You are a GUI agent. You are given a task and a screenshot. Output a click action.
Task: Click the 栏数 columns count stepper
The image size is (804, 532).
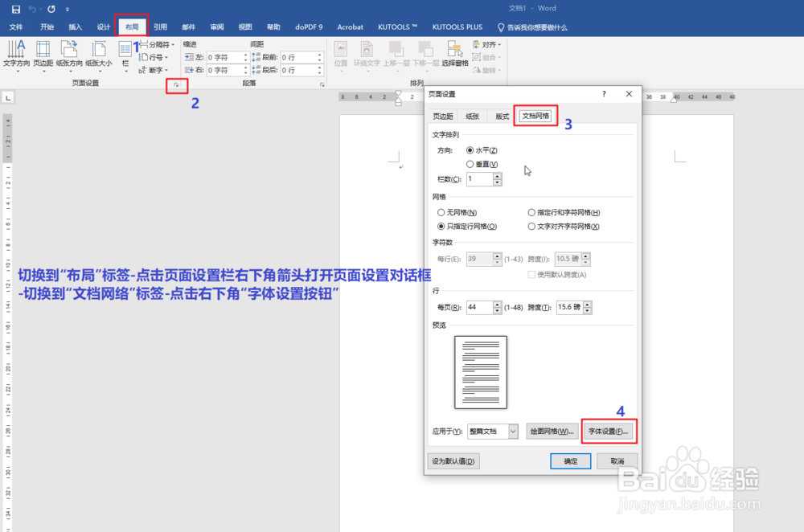tap(497, 179)
